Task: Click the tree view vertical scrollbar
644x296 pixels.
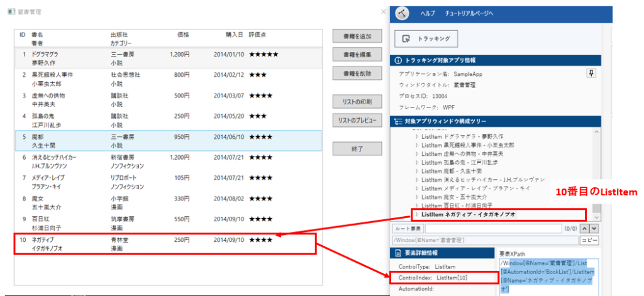Action: tap(606, 176)
